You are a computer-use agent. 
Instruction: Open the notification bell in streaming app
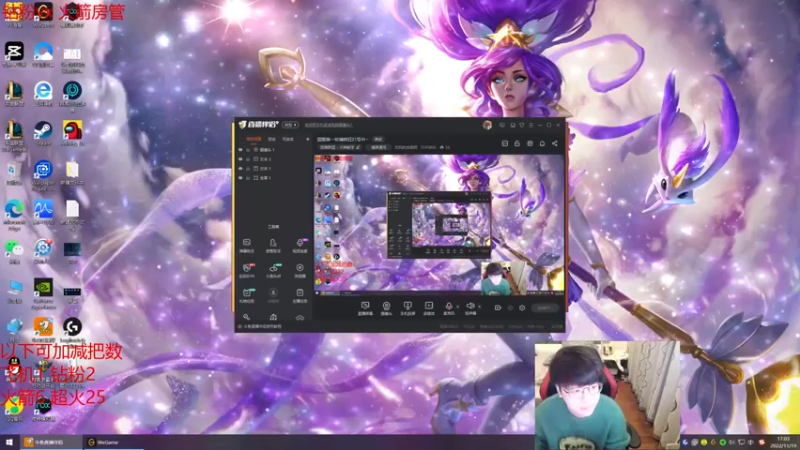point(542,143)
